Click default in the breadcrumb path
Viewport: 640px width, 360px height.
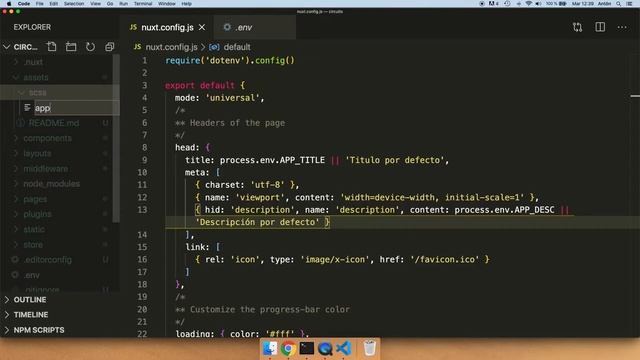237,47
